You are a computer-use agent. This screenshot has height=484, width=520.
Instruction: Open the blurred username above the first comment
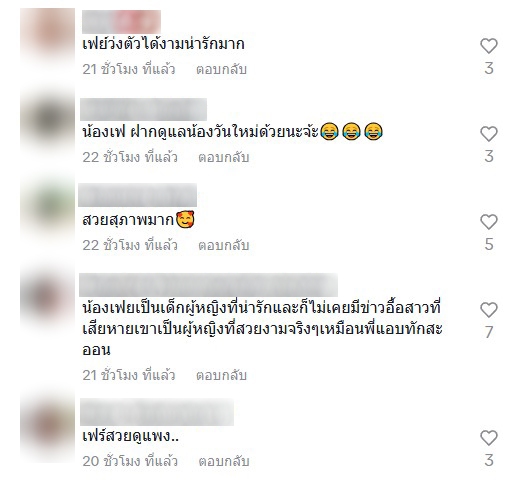coord(121,22)
